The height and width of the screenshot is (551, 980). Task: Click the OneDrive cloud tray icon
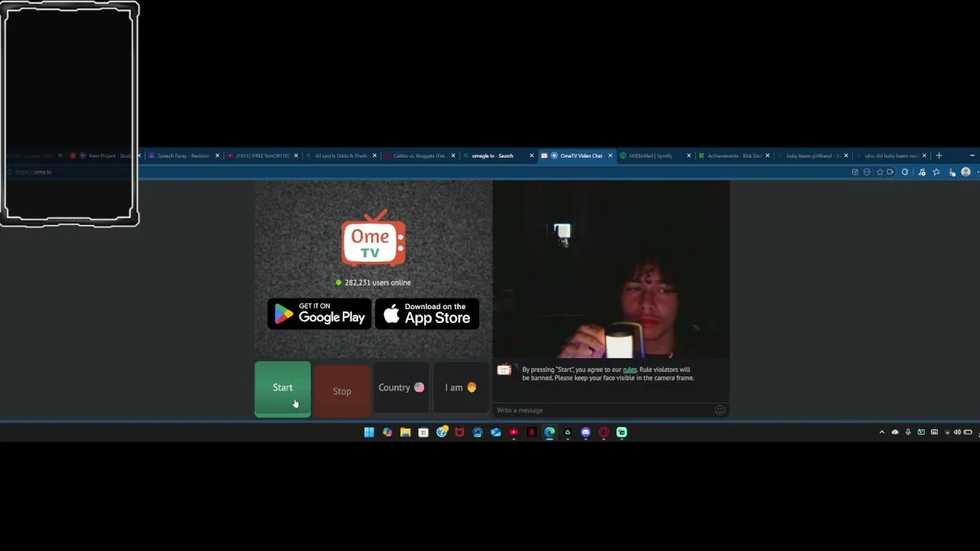pyautogui.click(x=895, y=432)
